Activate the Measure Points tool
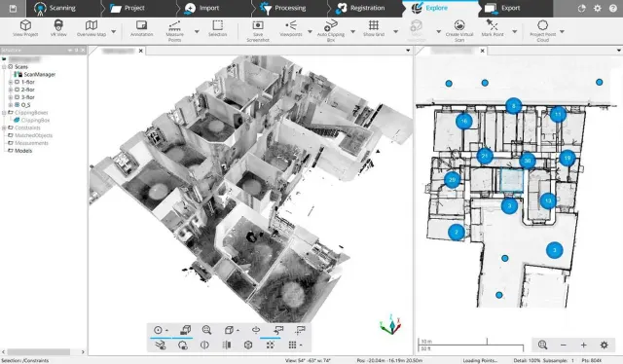 coord(174,31)
